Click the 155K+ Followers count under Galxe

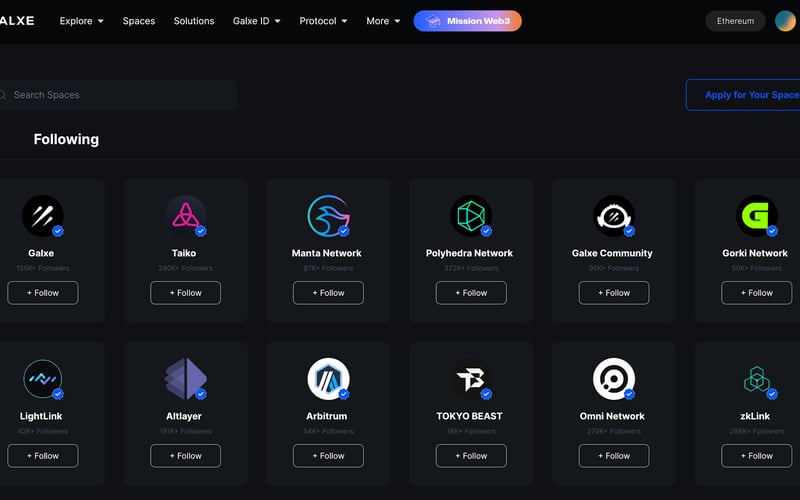pyautogui.click(x=43, y=268)
